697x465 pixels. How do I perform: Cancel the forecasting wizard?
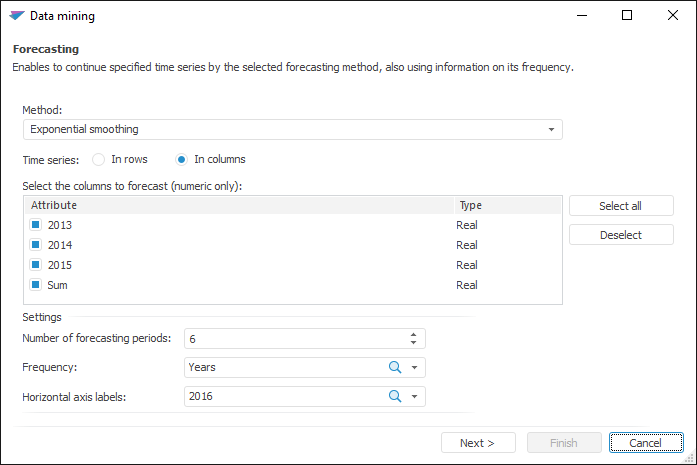click(645, 443)
